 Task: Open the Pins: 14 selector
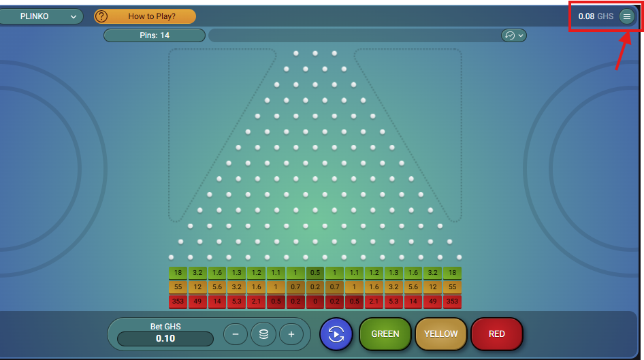pyautogui.click(x=155, y=35)
